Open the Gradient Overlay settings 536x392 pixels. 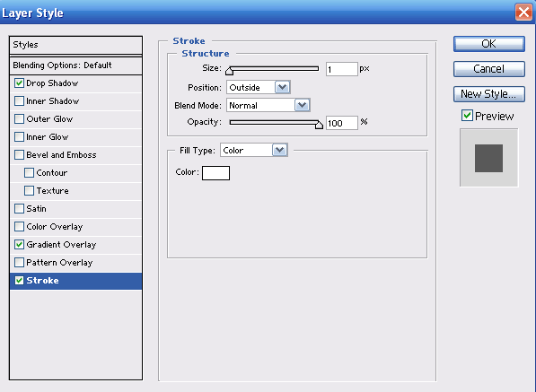pos(62,245)
